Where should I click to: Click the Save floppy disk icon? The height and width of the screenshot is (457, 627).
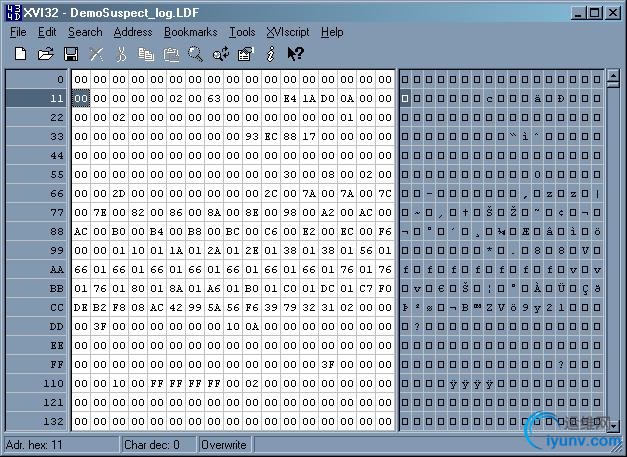click(x=71, y=54)
